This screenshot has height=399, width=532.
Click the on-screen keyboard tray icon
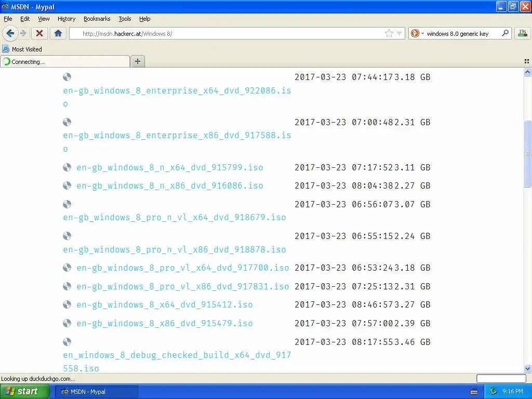pyautogui.click(x=474, y=392)
